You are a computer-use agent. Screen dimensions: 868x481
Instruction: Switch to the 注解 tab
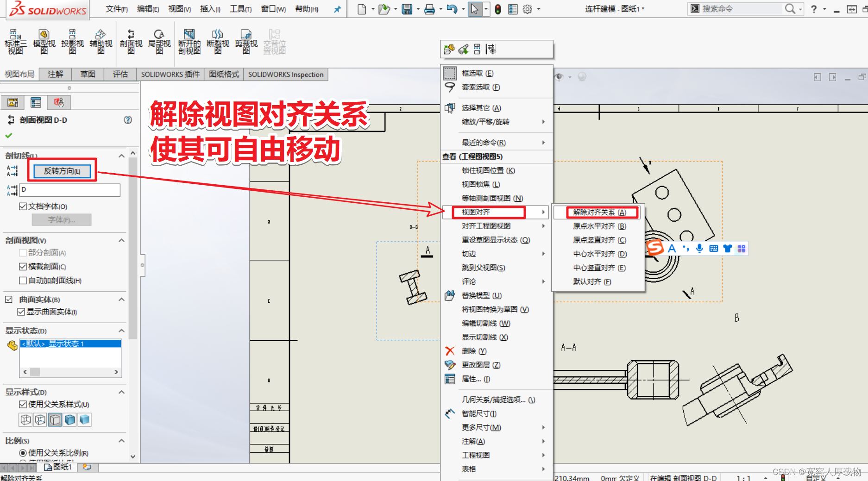[56, 74]
